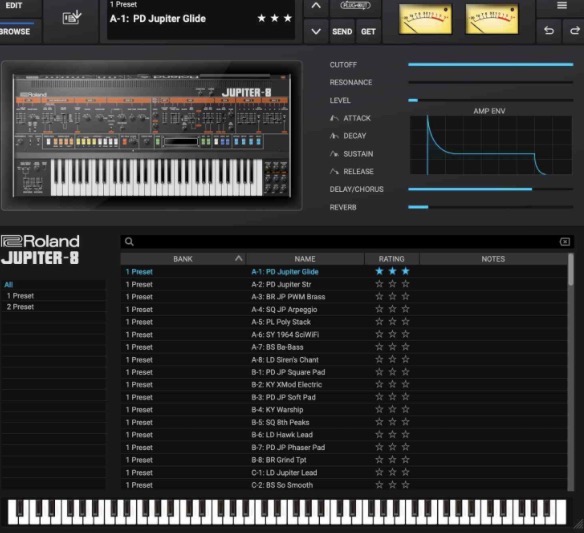Viewport: 584px width, 533px height.
Task: Sort by the NAME column header
Action: [x=305, y=259]
